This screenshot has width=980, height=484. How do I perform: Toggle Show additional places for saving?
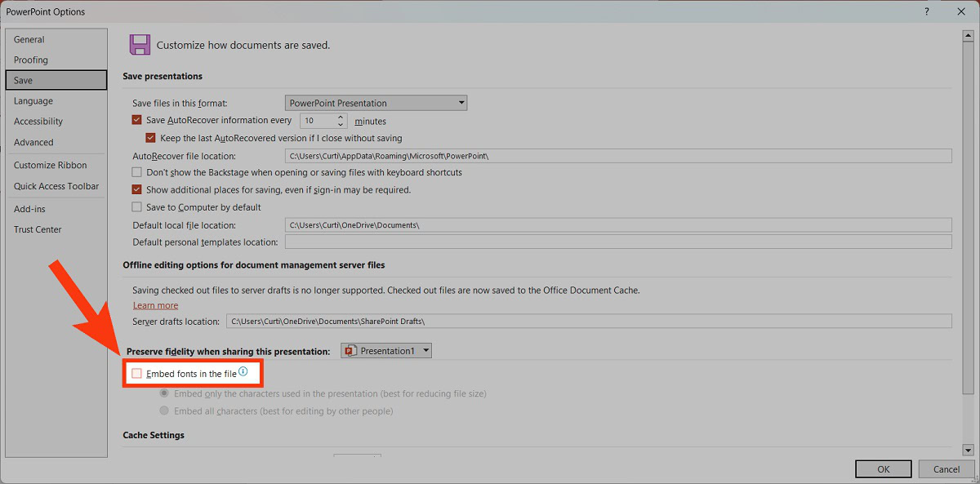tap(137, 189)
